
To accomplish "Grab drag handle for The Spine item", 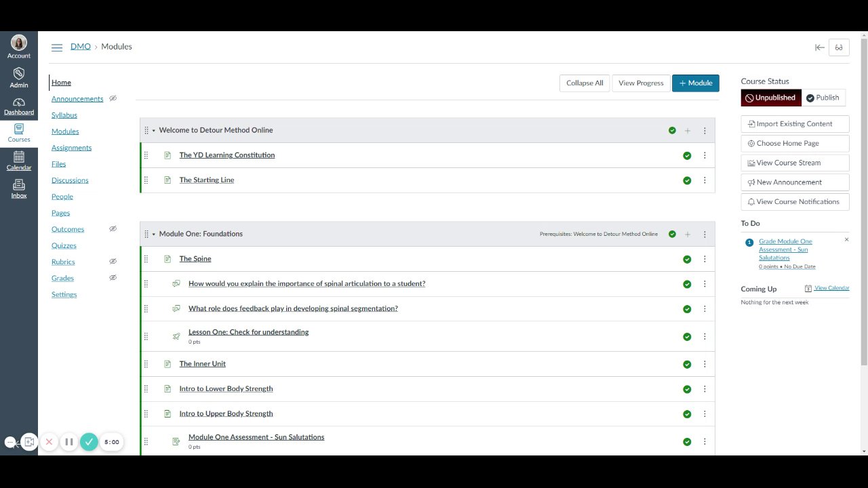I will (x=146, y=259).
